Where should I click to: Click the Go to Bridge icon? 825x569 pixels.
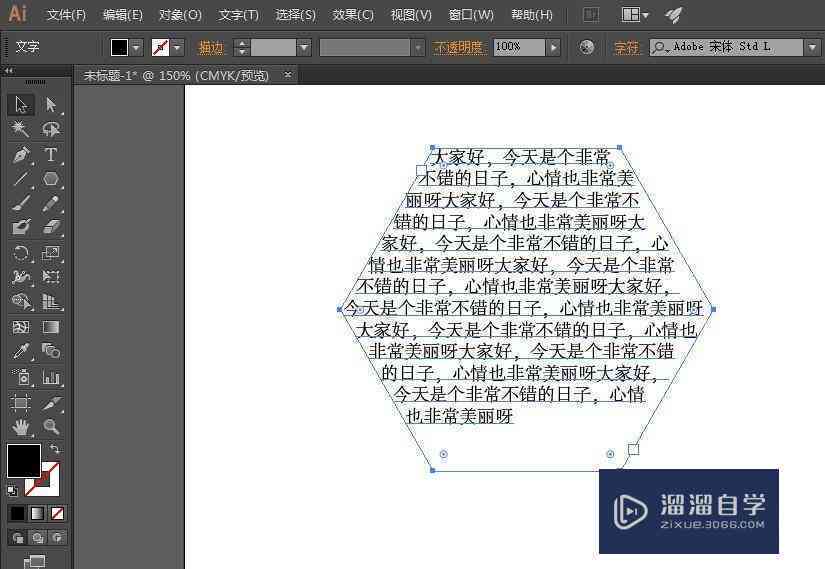tap(591, 15)
